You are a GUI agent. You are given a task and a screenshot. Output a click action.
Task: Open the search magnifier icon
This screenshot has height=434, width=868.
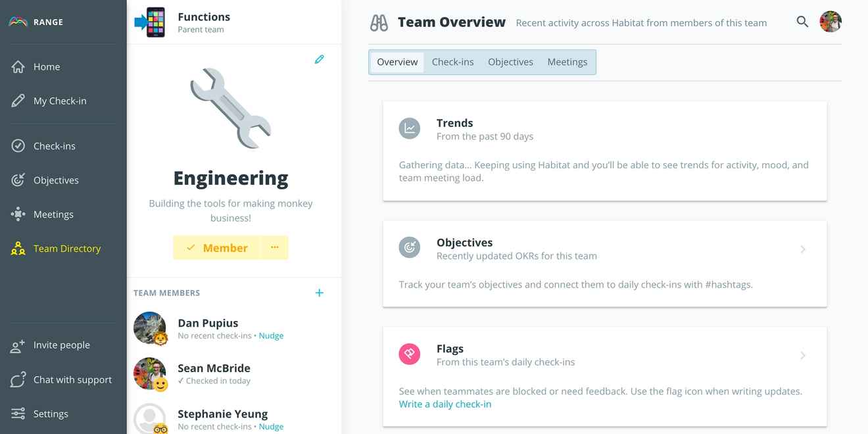(802, 22)
